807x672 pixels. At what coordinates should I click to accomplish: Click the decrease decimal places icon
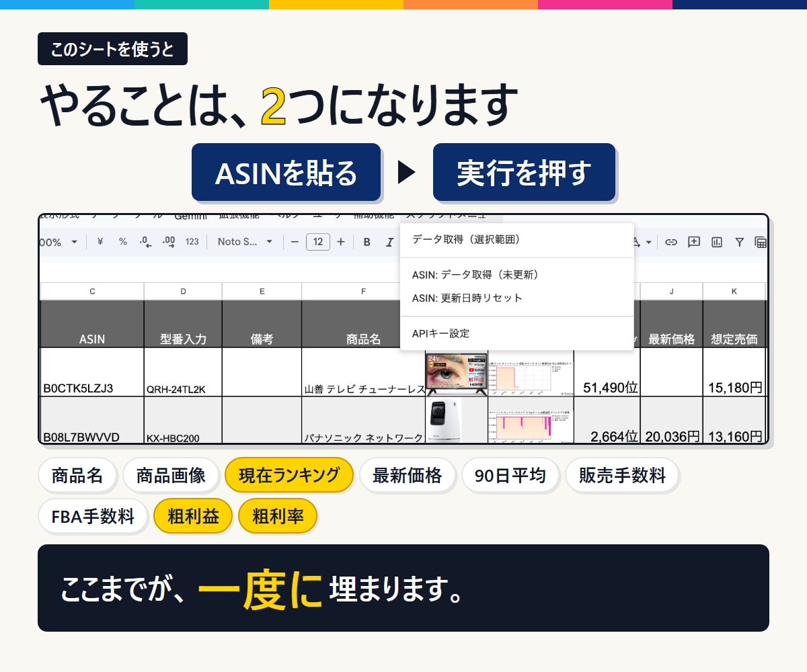[x=145, y=242]
